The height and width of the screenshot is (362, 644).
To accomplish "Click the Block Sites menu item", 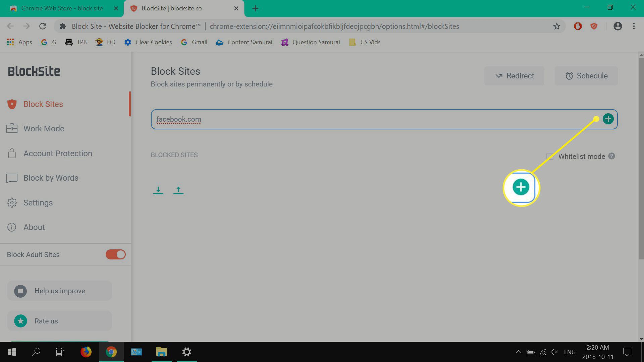I will point(43,104).
